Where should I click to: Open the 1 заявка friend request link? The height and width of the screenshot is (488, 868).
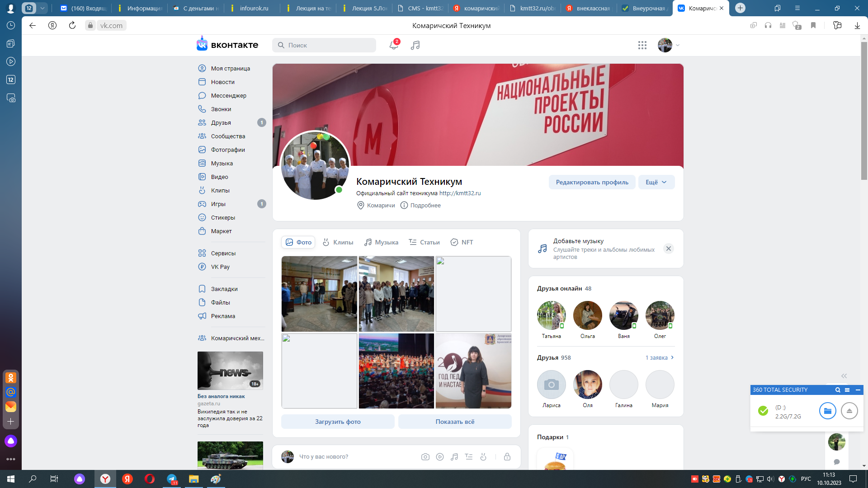(660, 357)
